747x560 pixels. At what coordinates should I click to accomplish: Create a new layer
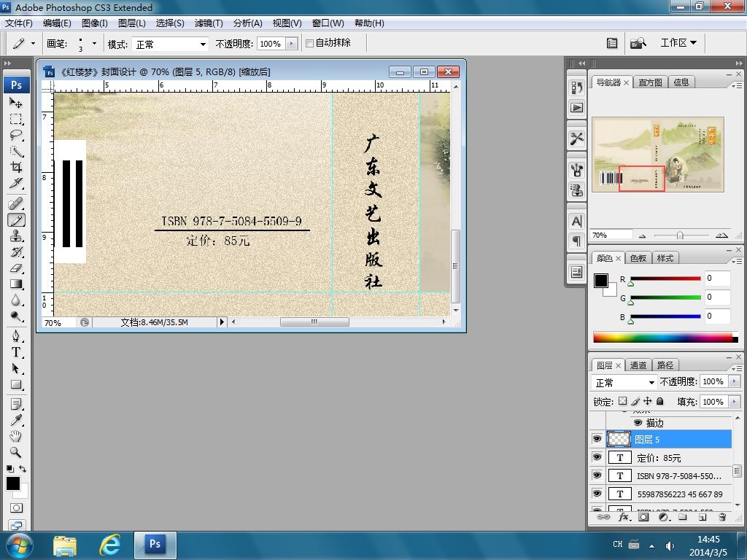point(703,517)
